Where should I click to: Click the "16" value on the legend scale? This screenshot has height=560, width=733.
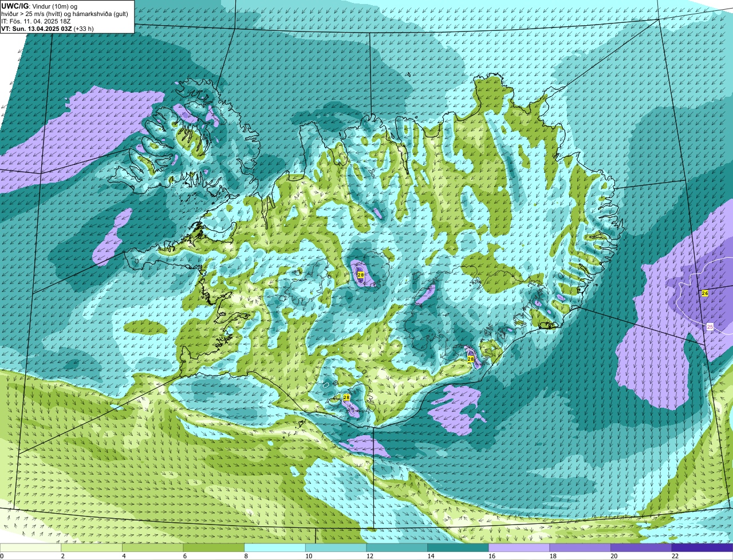(x=492, y=556)
